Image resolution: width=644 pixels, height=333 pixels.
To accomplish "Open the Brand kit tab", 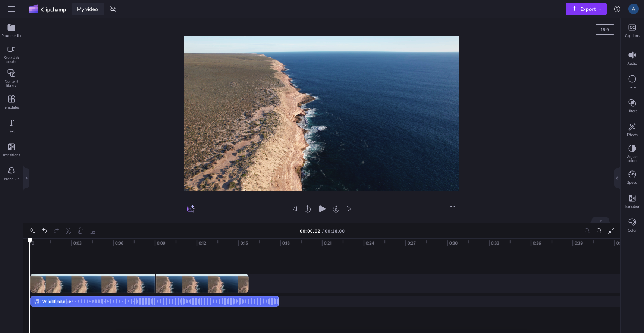I will click(12, 174).
